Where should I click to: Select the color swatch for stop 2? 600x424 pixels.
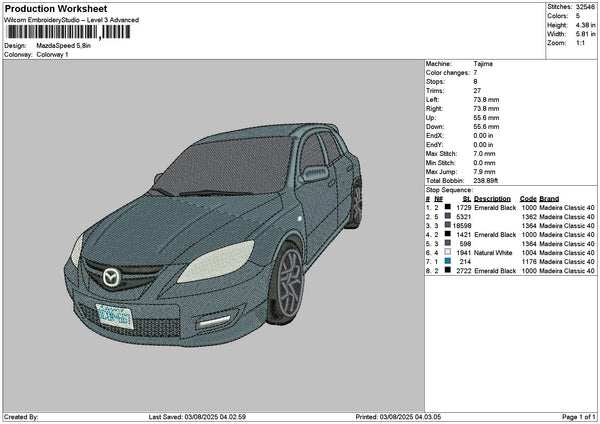(447, 215)
